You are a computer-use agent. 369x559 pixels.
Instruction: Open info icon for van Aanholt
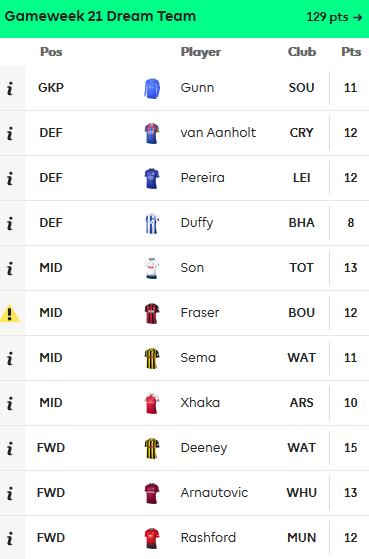click(x=10, y=133)
